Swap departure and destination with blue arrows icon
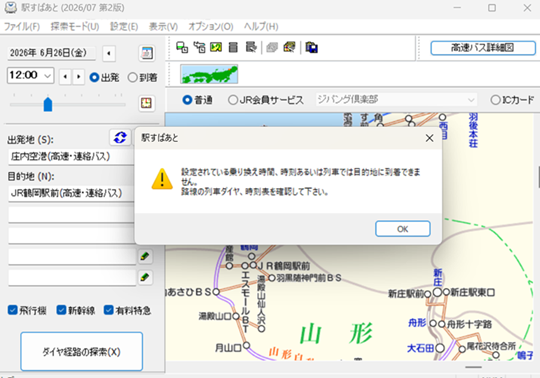The image size is (540, 378). pyautogui.click(x=120, y=137)
